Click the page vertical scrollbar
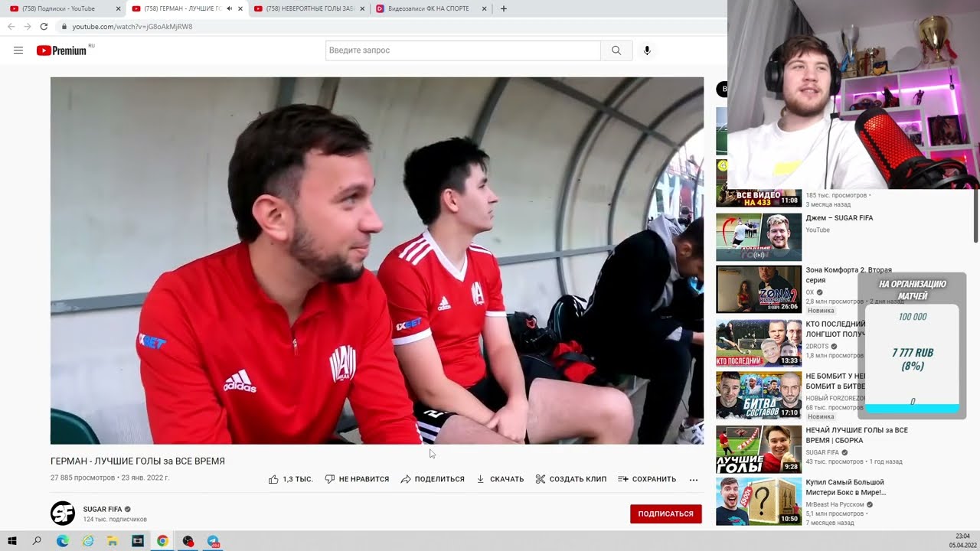The width and height of the screenshot is (980, 551). [975, 217]
